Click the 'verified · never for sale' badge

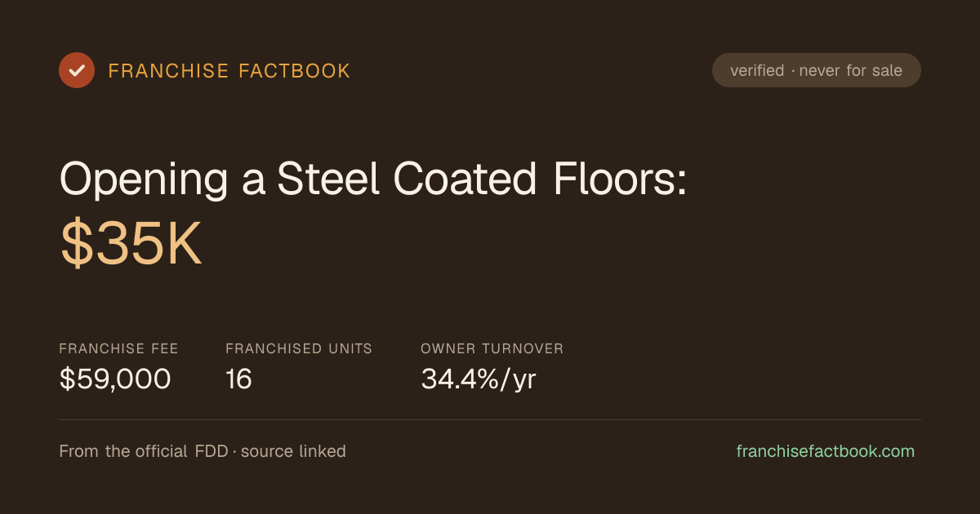pos(817,70)
